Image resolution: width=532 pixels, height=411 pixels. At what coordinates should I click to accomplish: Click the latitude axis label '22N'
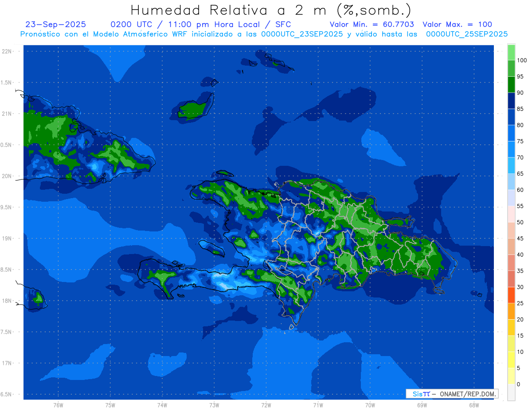coord(7,51)
